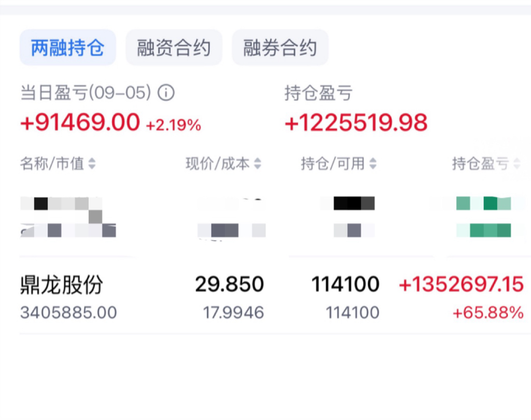Click the 当日盈亏(09-05) label
The image size is (531, 420).
(x=86, y=93)
